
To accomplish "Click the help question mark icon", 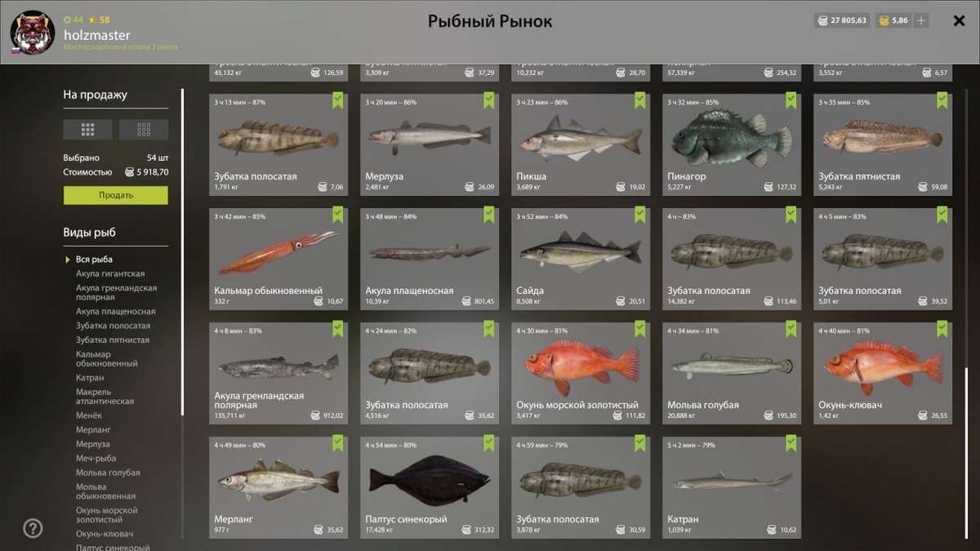I will click(x=33, y=528).
